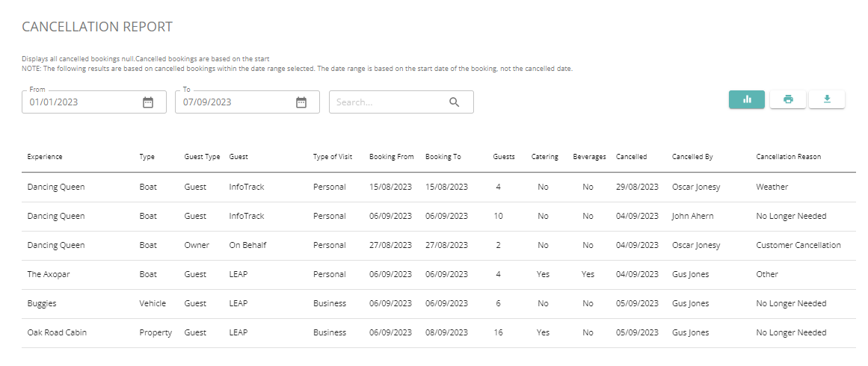Click the Weather cancellation reason cell

point(772,187)
